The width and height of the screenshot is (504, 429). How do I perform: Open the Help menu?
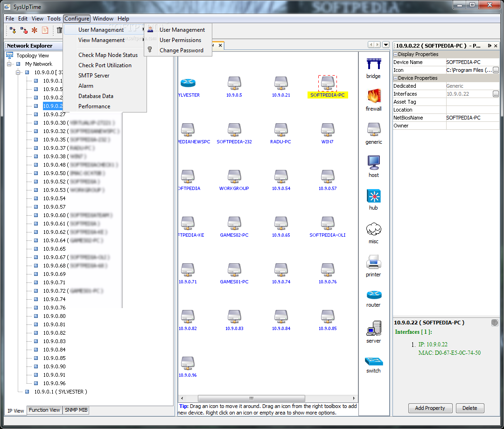[x=123, y=19]
